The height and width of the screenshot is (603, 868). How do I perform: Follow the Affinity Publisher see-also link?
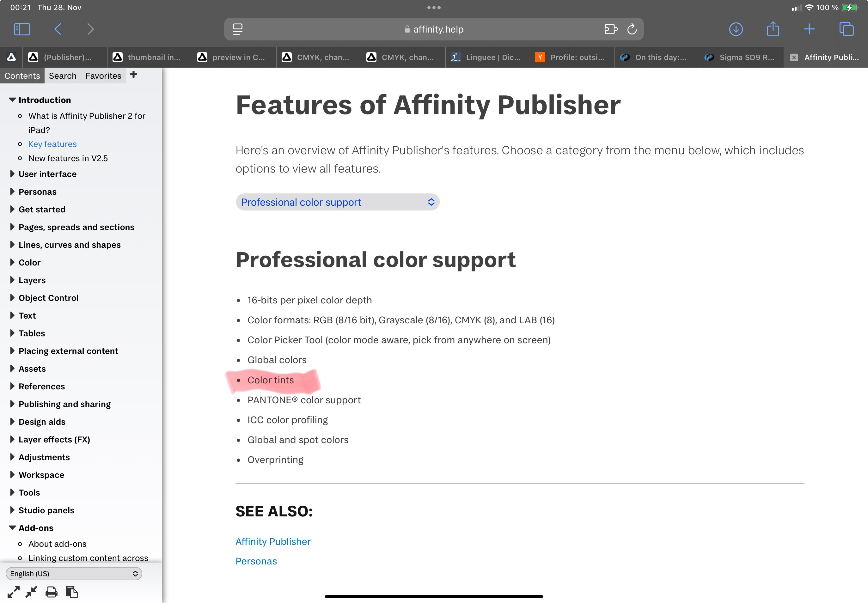(273, 541)
